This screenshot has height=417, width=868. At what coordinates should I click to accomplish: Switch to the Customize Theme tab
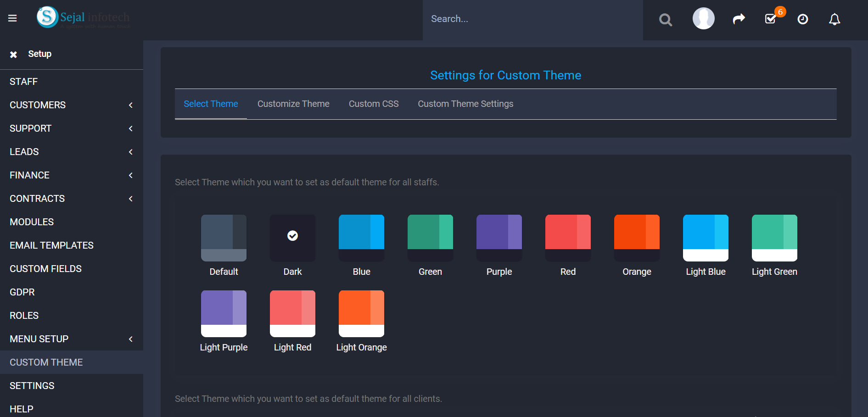click(293, 104)
